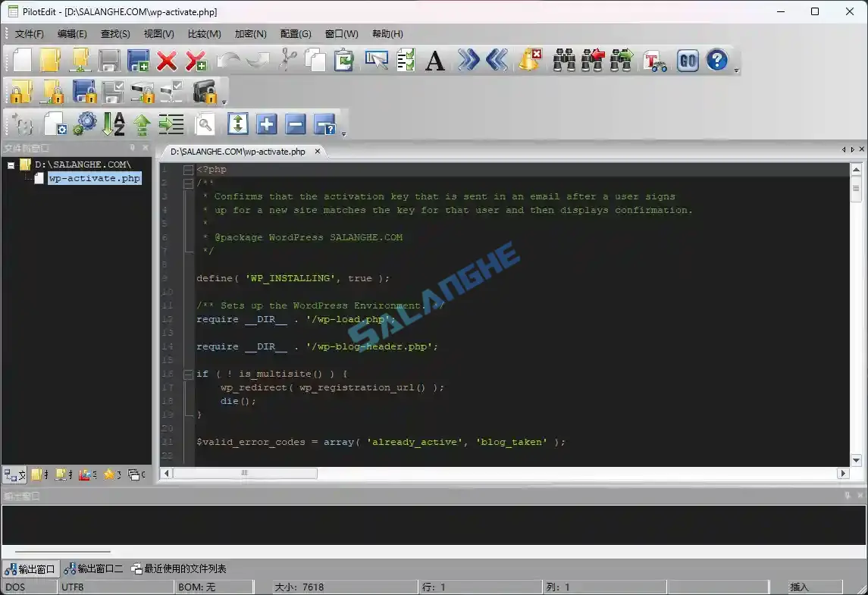This screenshot has width=868, height=595.
Task: Save encrypted file using the locked diskette icon
Action: (x=83, y=92)
